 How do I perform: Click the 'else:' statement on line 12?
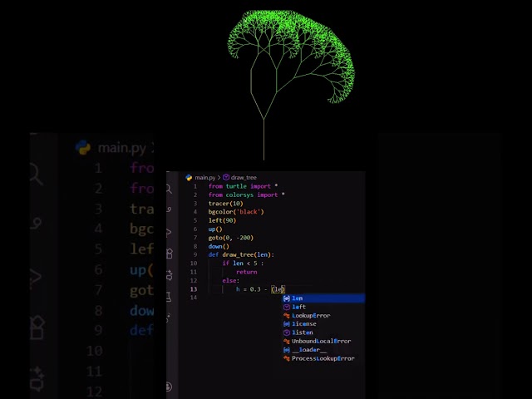tap(231, 281)
